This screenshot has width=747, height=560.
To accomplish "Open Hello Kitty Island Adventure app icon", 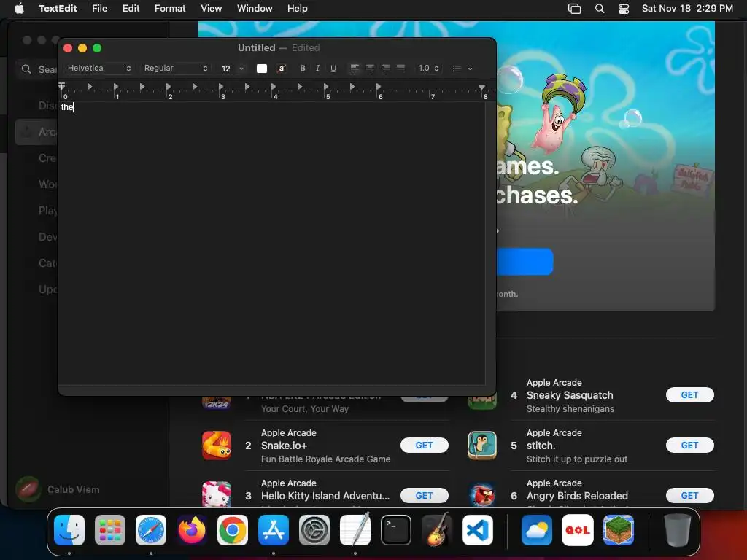I will [217, 494].
